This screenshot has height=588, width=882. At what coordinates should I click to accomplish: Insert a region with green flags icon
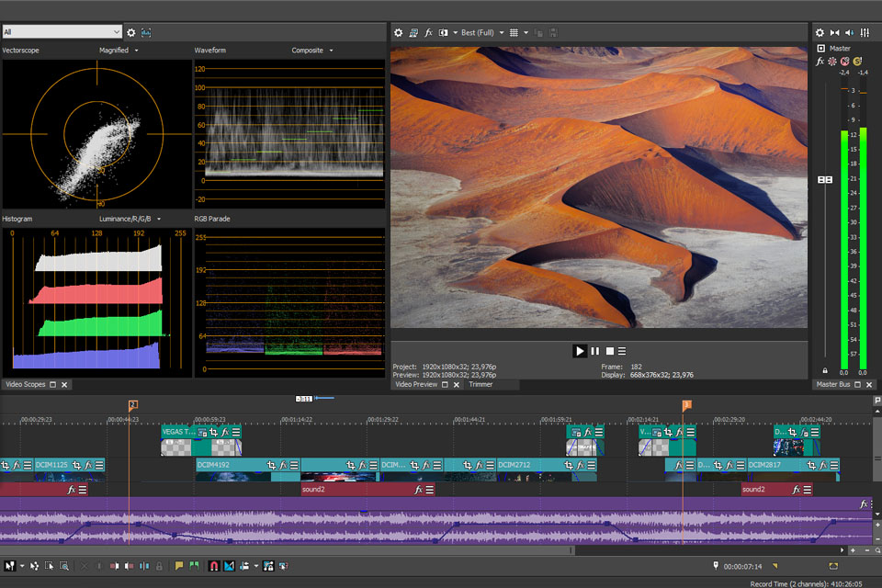(x=194, y=566)
